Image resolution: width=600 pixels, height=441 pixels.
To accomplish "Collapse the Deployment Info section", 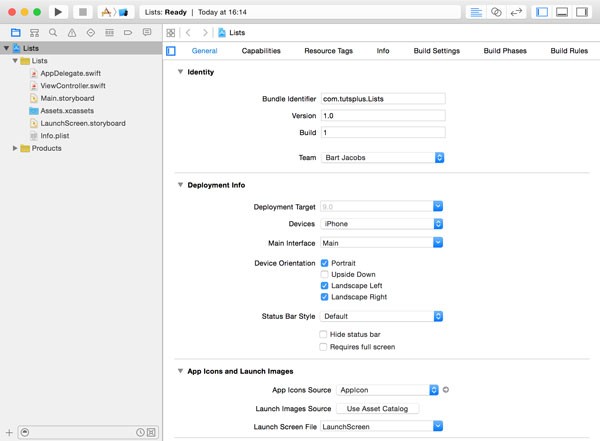I will pyautogui.click(x=180, y=185).
